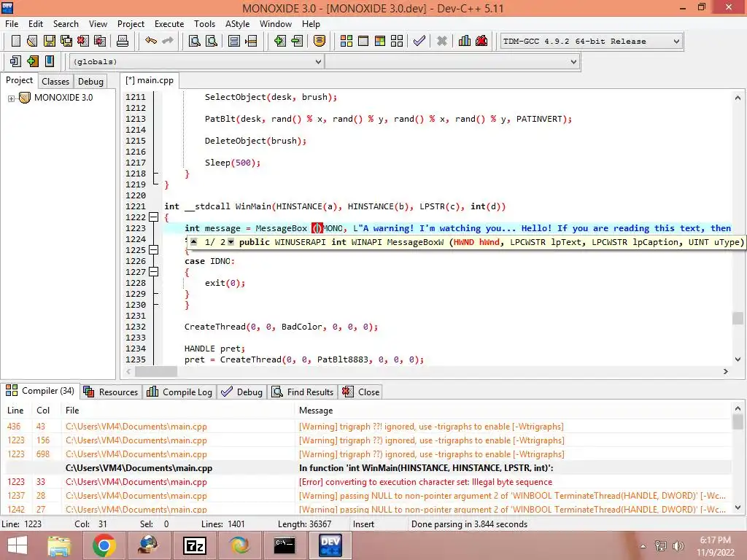Screen dimensions: 747x560
Task: Click the Rebuild All toolbar icon
Action: point(396,41)
